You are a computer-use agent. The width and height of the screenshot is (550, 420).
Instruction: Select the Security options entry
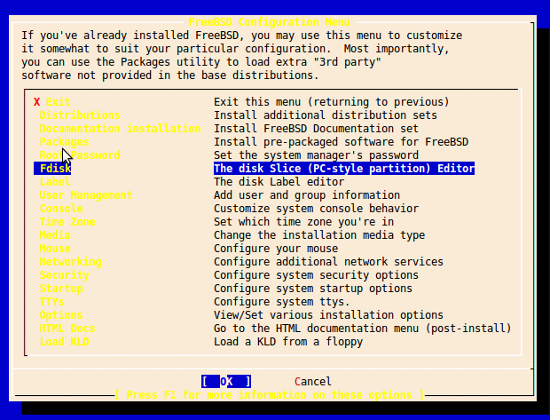pos(64,275)
